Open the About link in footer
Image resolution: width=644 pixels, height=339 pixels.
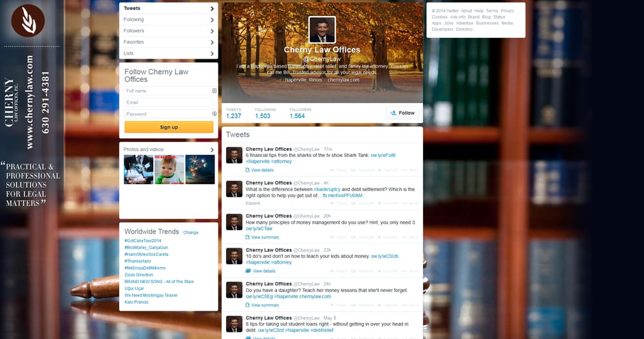pos(466,11)
